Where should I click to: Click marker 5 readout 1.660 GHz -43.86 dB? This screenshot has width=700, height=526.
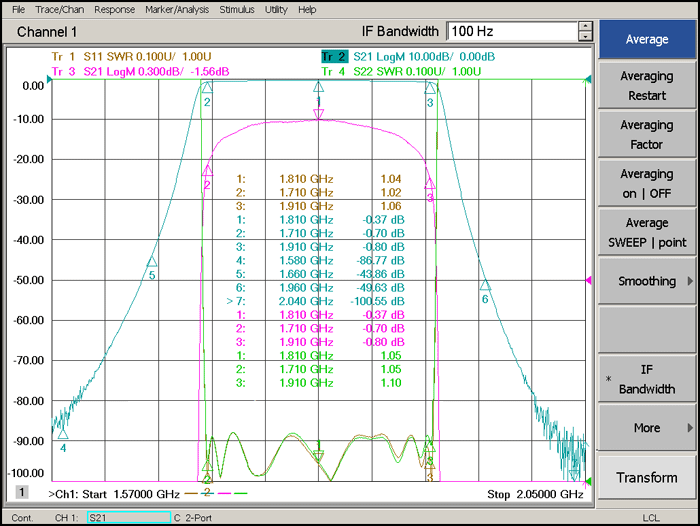[x=320, y=274]
